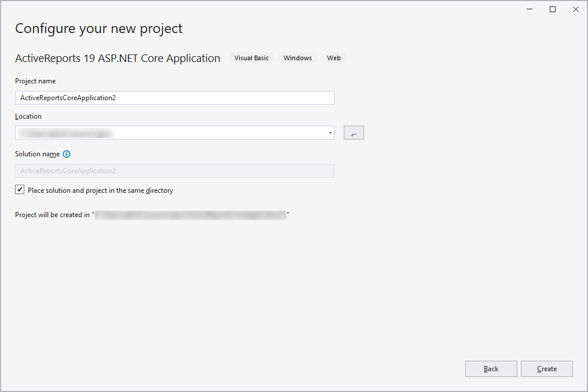The image size is (588, 392).
Task: Click the 'Configure your new project' heading
Action: coord(98,29)
